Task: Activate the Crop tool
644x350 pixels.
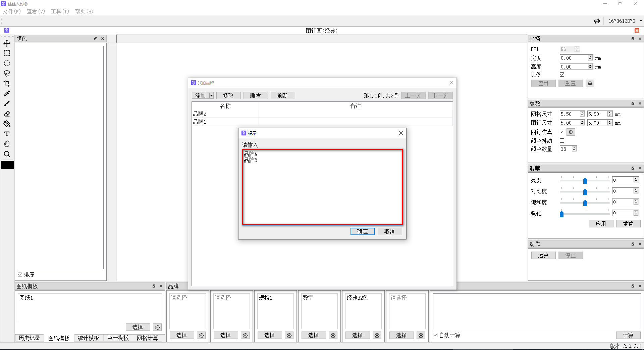Action: point(7,84)
